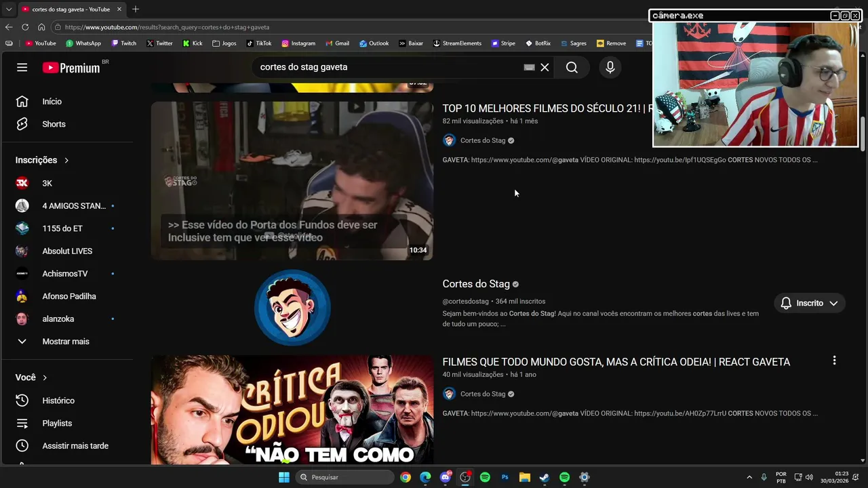
Task: Open the tab list dropdown arrow
Action: (x=8, y=9)
